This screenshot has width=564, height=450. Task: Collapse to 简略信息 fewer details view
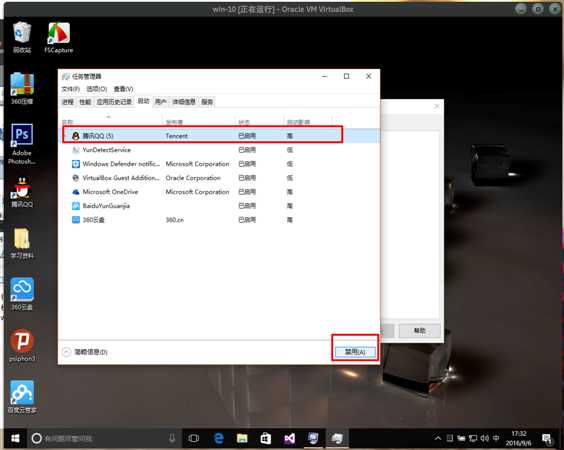click(x=85, y=352)
